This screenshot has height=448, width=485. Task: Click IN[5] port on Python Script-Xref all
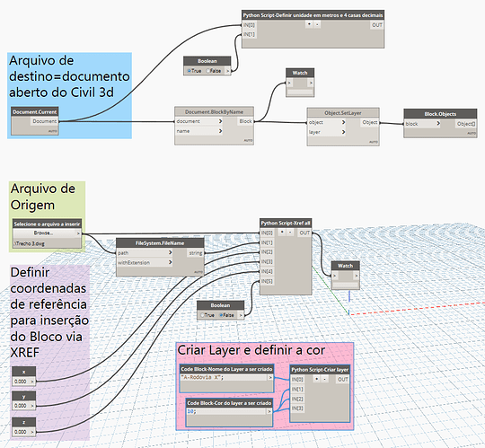coord(267,281)
